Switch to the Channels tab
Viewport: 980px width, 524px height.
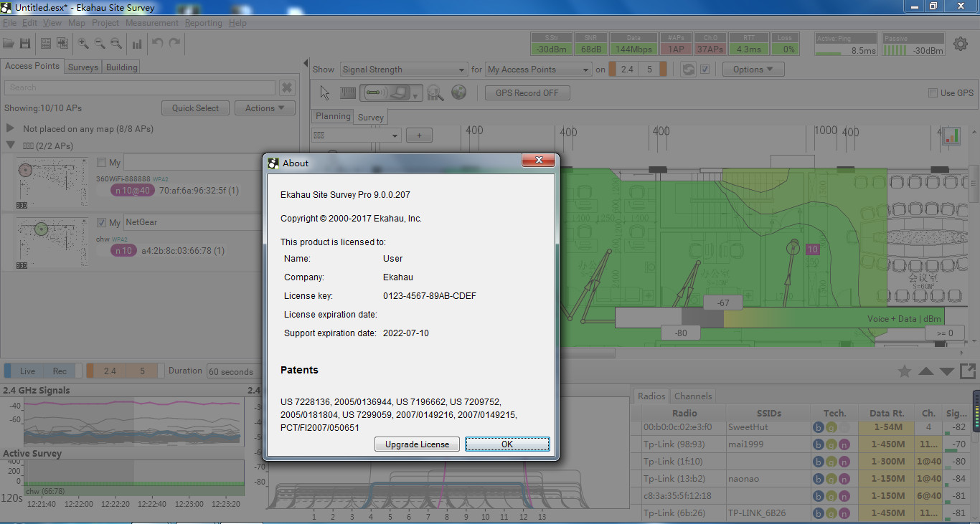[x=693, y=396]
